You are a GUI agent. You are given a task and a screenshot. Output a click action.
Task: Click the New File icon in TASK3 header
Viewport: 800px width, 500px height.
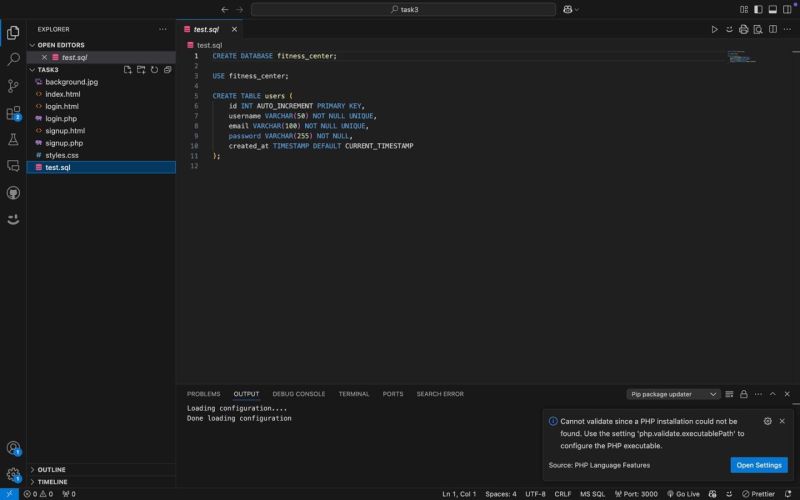pos(127,70)
